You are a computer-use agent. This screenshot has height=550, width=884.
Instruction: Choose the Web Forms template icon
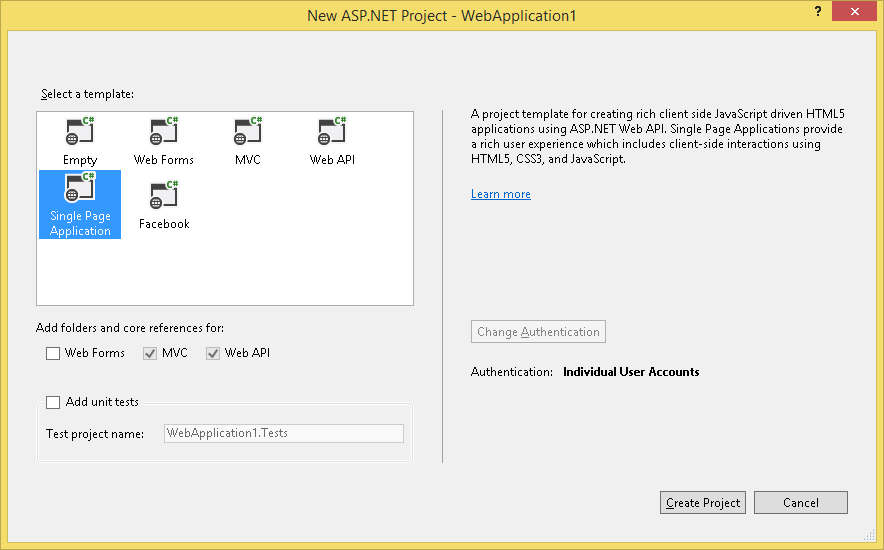point(164,131)
